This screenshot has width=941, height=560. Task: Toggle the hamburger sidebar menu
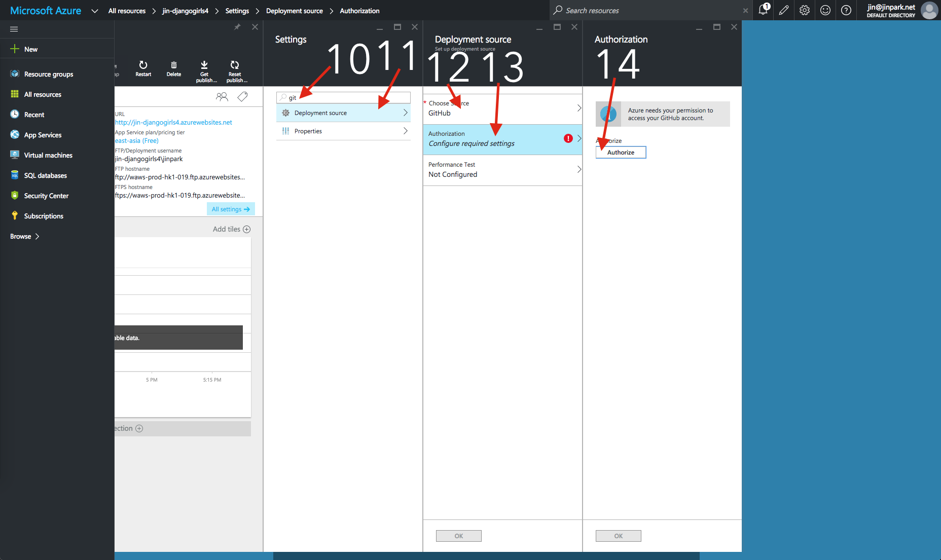point(14,29)
